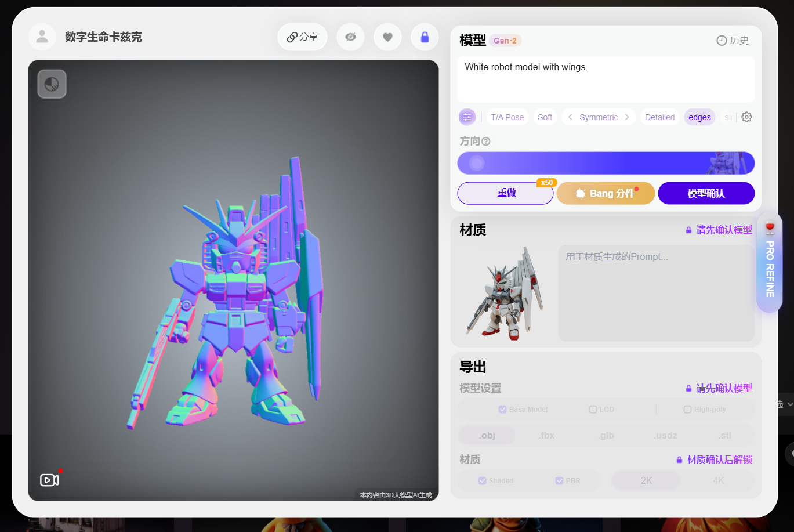This screenshot has height=532, width=794.
Task: Open the 分享 share icon
Action: tap(302, 36)
